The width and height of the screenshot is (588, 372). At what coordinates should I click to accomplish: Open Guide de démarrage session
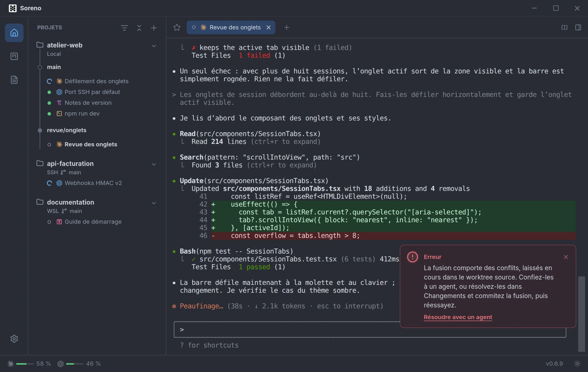(93, 222)
